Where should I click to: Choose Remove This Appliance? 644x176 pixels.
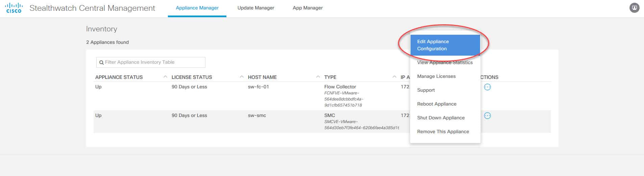[x=445, y=131]
